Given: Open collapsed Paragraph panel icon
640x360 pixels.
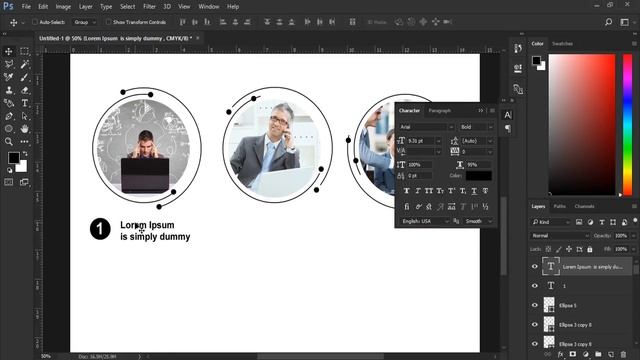Looking at the screenshot, I should click(x=507, y=129).
